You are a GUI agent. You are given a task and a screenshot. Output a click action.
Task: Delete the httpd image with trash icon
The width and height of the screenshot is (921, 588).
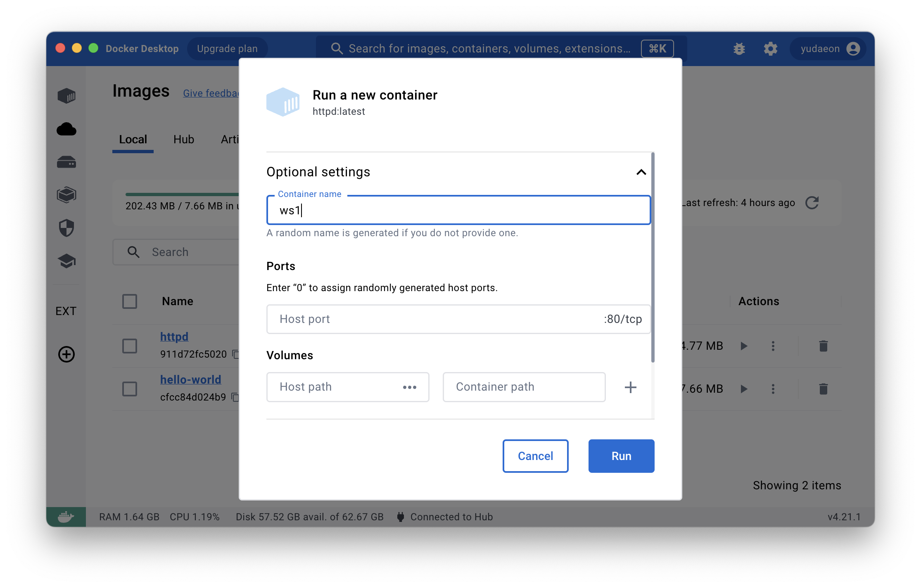pos(823,346)
